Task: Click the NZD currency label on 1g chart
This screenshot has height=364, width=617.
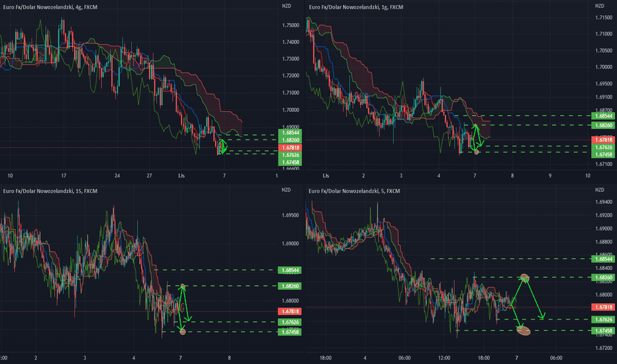Action: tap(599, 7)
